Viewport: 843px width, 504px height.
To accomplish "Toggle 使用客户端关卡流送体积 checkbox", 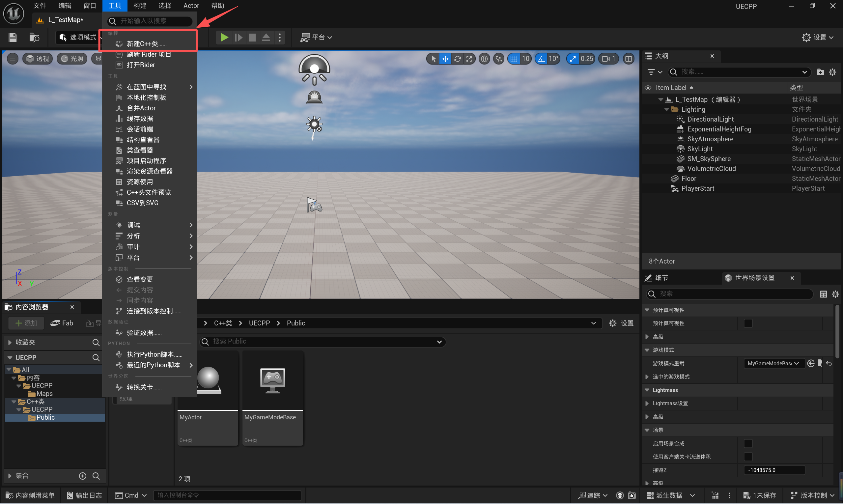I will [748, 457].
